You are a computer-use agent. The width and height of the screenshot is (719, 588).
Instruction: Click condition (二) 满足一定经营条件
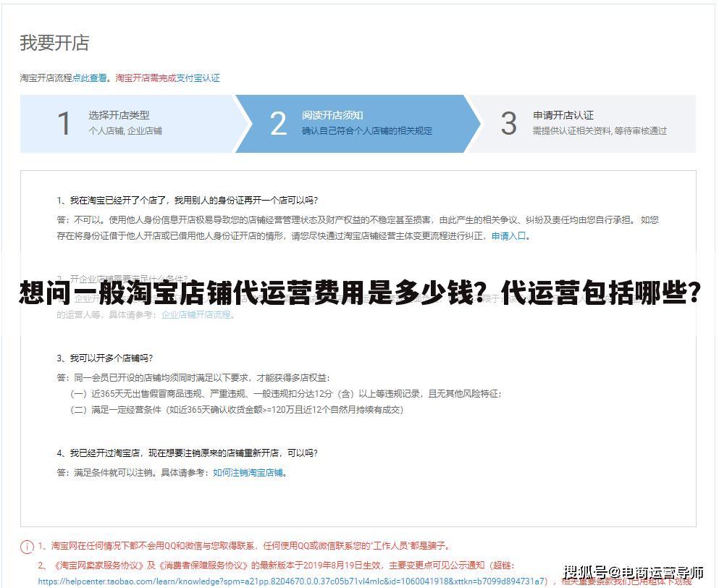237,410
